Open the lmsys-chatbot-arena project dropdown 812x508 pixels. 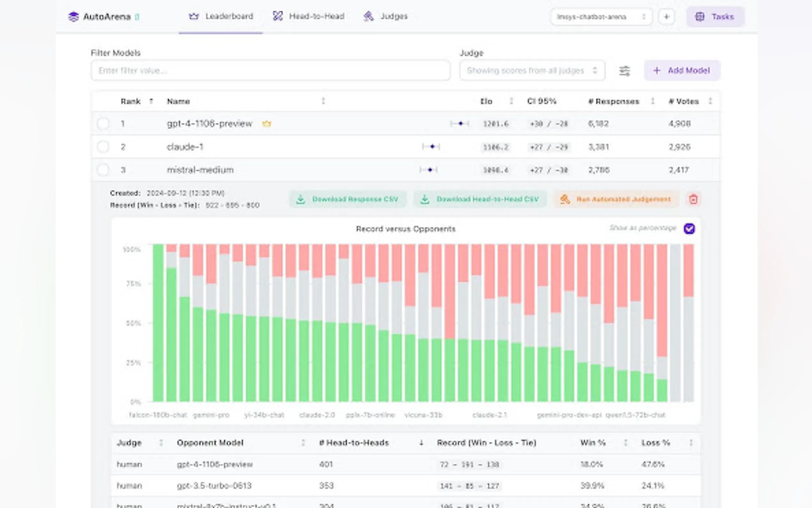(x=601, y=16)
